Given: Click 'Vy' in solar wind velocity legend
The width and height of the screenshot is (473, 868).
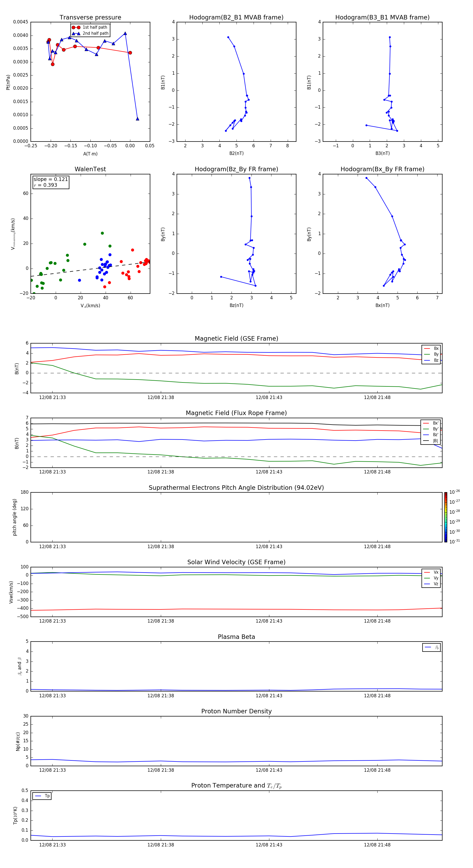Looking at the screenshot, I should point(431,578).
